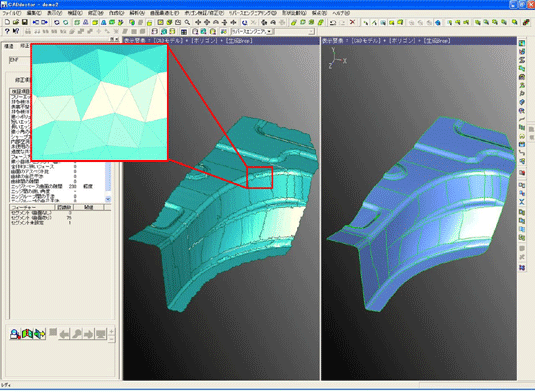535x392 pixels.
Task: Click the plus stepper button in the bottom left panel
Action: click(111, 331)
